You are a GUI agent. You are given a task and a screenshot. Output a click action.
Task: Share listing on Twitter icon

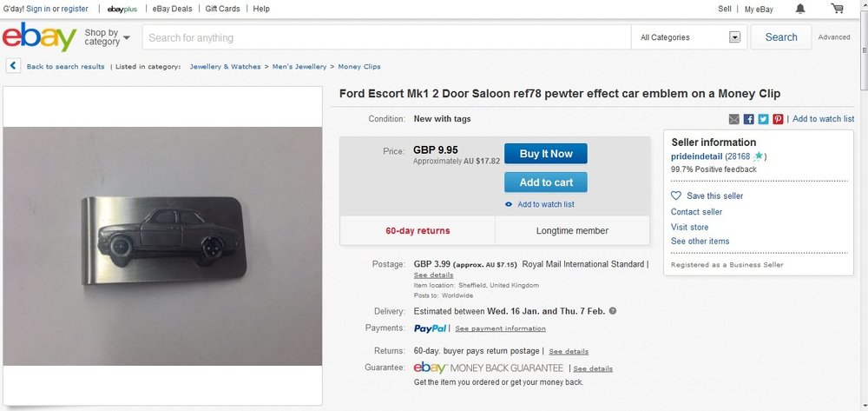pos(763,119)
